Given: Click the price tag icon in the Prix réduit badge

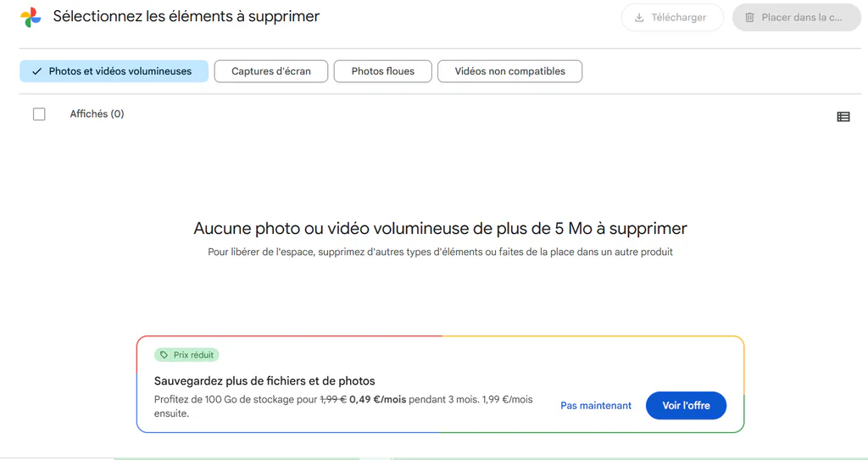Looking at the screenshot, I should point(164,355).
